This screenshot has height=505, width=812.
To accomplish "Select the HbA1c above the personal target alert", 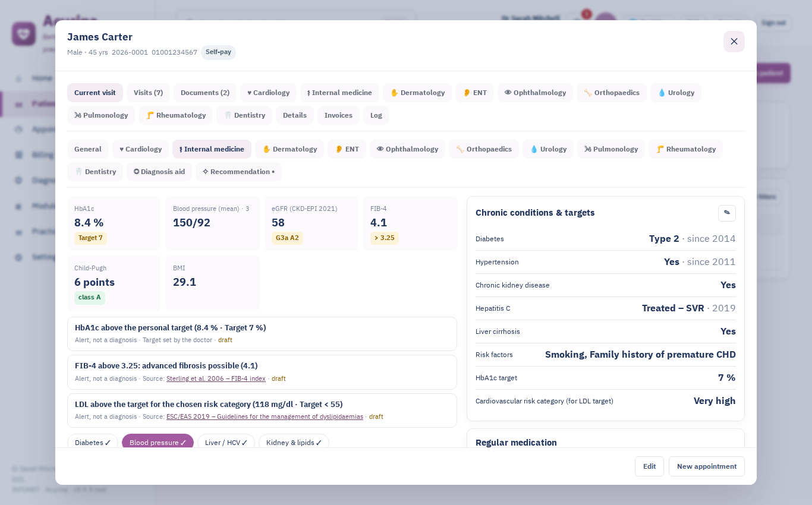I will tap(262, 334).
